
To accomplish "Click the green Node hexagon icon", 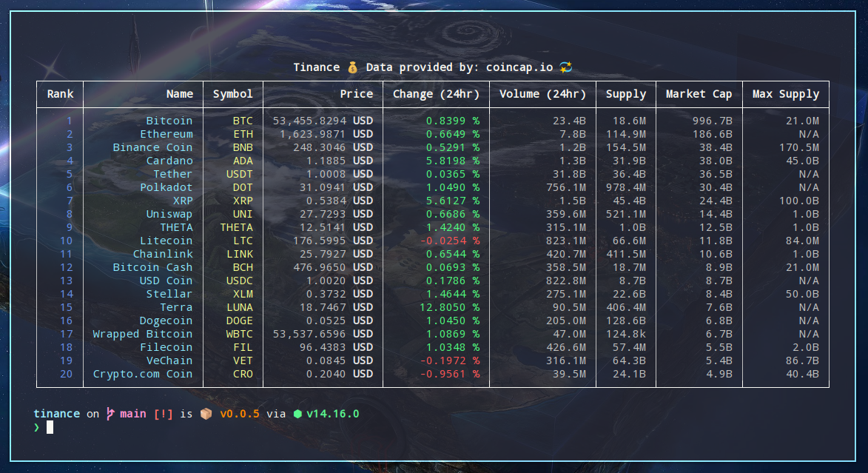I will pyautogui.click(x=297, y=414).
